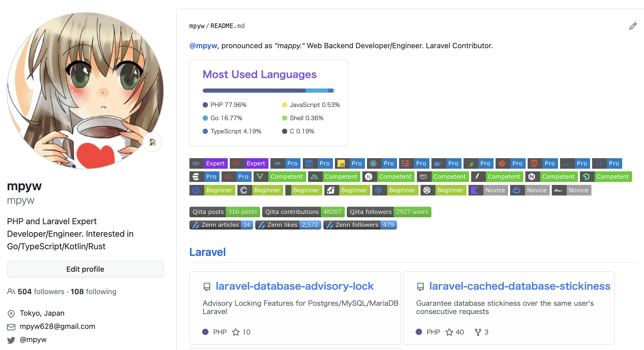Click the React atom Pro badge
This screenshot has width=644, height=350.
point(382,163)
